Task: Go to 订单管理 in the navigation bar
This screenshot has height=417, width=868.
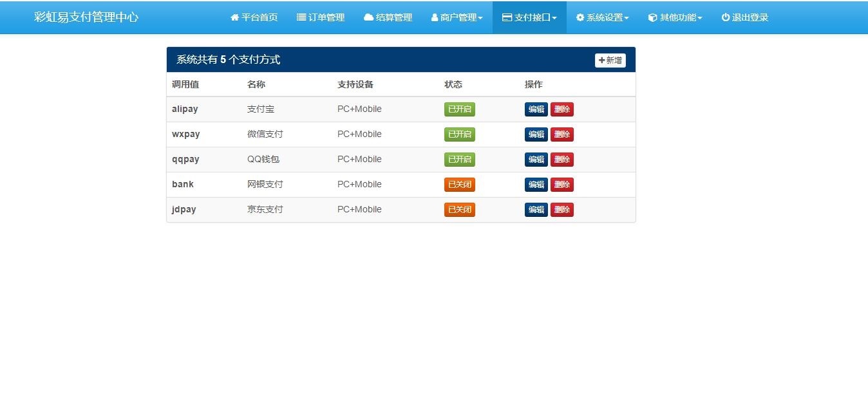Action: click(321, 17)
